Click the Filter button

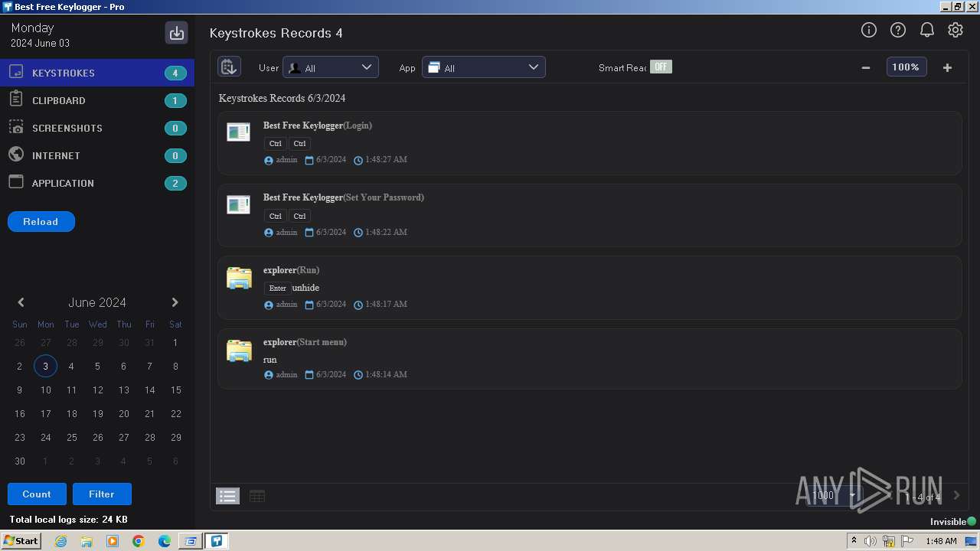point(102,494)
